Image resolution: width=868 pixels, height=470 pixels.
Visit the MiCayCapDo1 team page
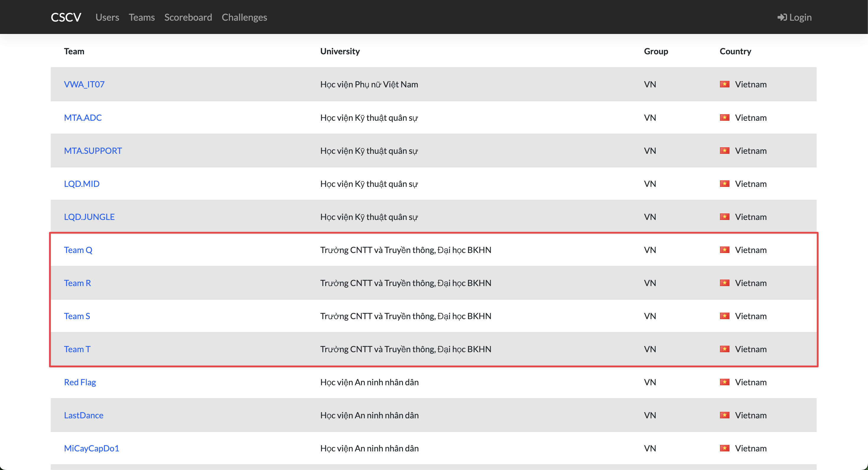tap(91, 448)
